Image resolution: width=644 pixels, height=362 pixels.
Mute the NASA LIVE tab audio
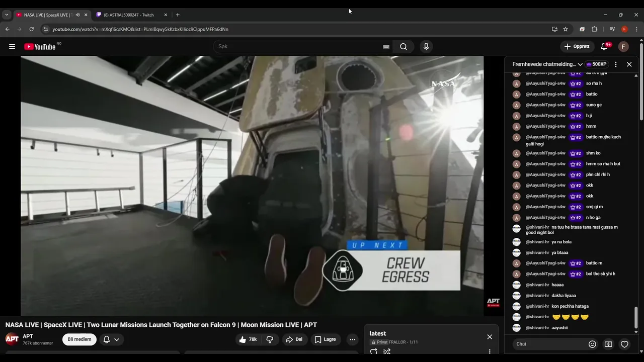(77, 15)
